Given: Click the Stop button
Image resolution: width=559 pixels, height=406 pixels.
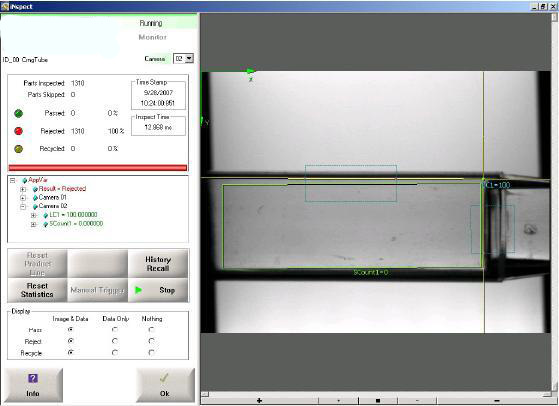Looking at the screenshot, I should click(x=158, y=290).
